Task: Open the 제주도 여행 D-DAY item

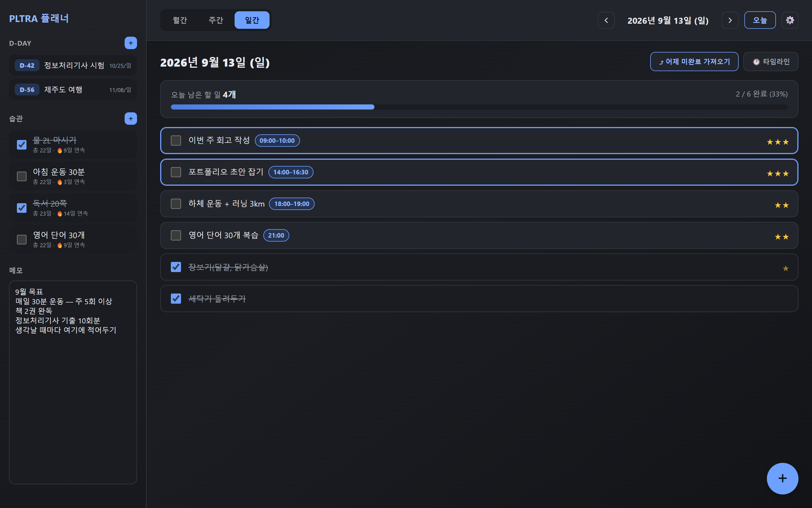Action: 73,90
